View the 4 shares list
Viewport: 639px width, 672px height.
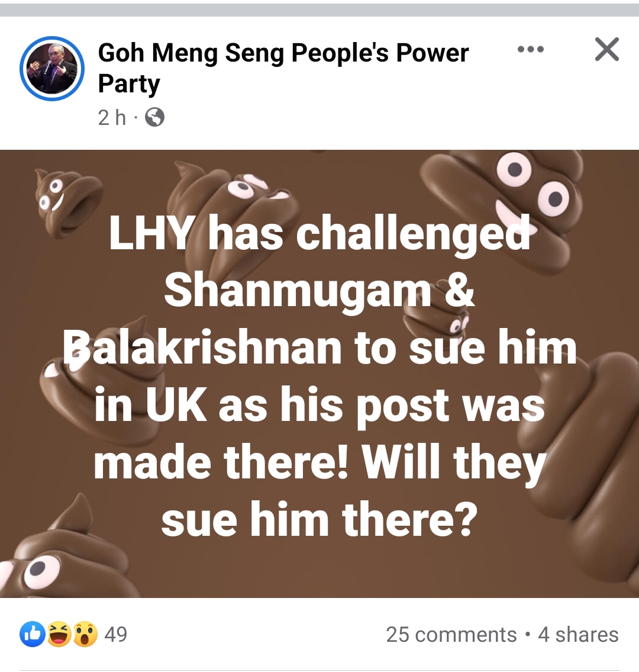(x=578, y=634)
